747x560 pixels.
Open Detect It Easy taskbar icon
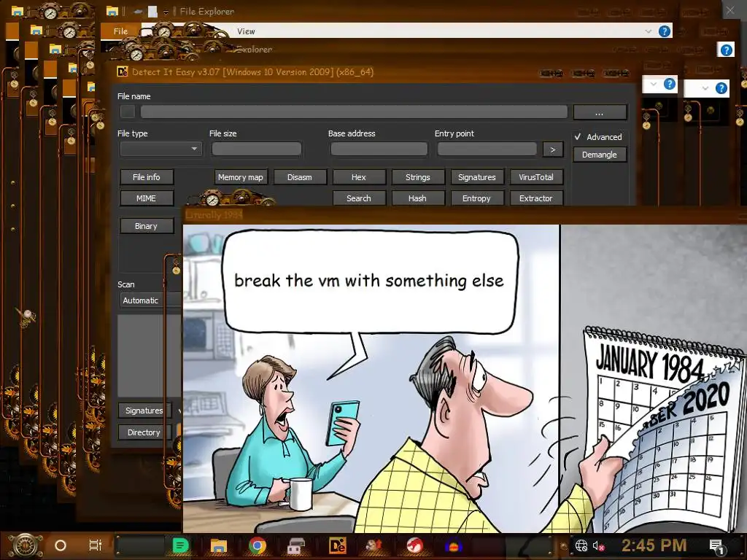point(337,545)
